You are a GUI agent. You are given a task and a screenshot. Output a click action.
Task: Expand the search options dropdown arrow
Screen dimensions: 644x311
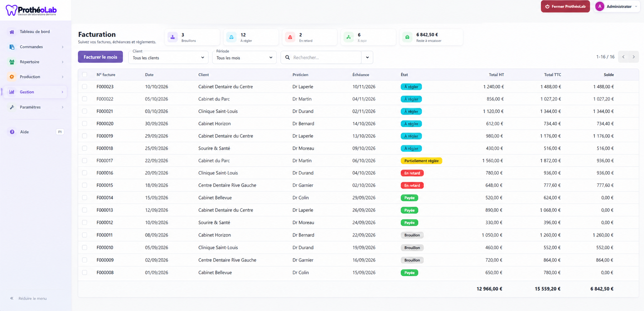click(x=367, y=57)
